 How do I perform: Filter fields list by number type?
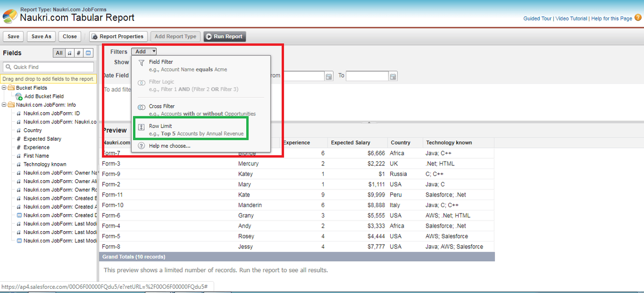tap(79, 53)
